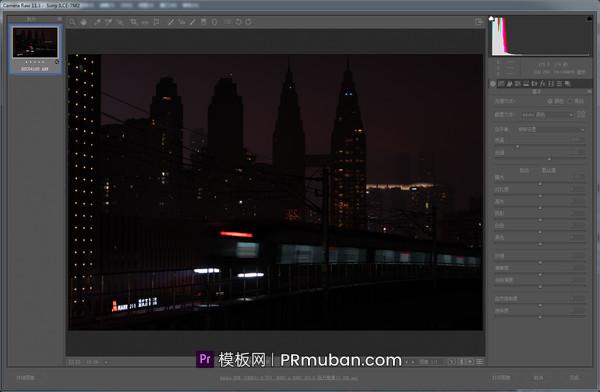This screenshot has height=392, width=600.
Task: Click the Open Image button
Action: 501,377
